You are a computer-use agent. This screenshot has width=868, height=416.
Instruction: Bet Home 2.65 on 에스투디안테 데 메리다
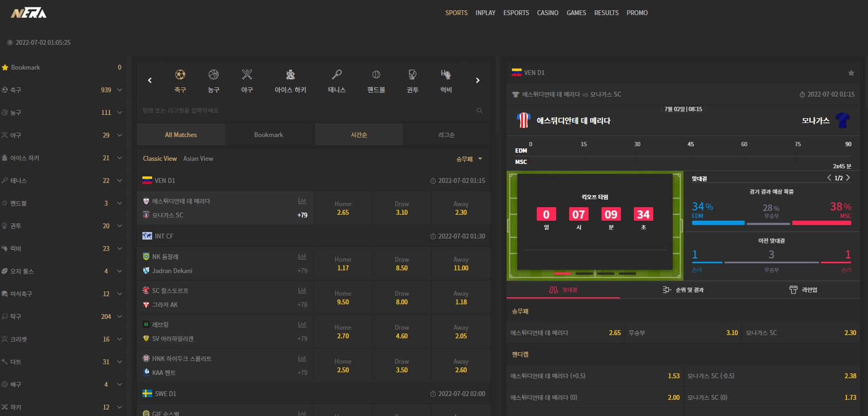(343, 208)
